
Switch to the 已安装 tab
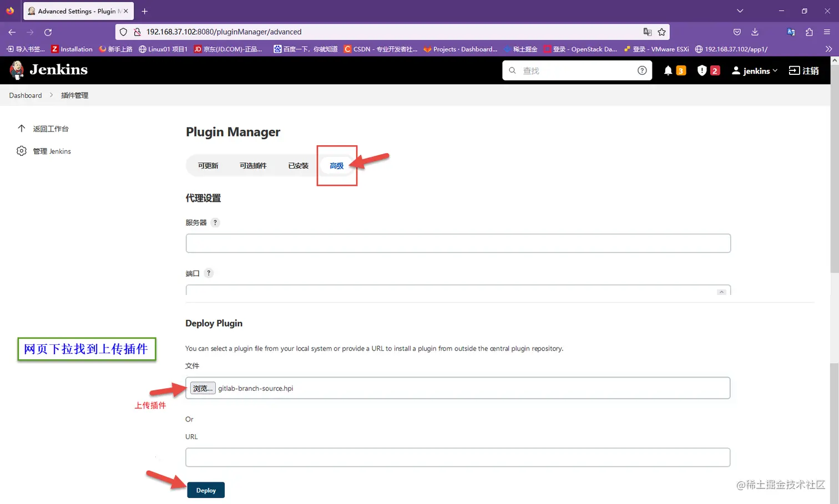(x=298, y=166)
